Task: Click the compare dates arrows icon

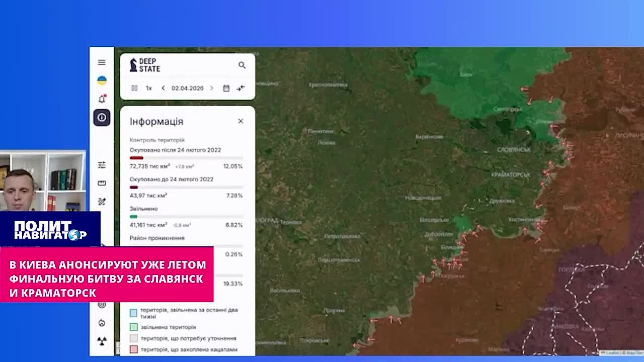Action: (241, 88)
